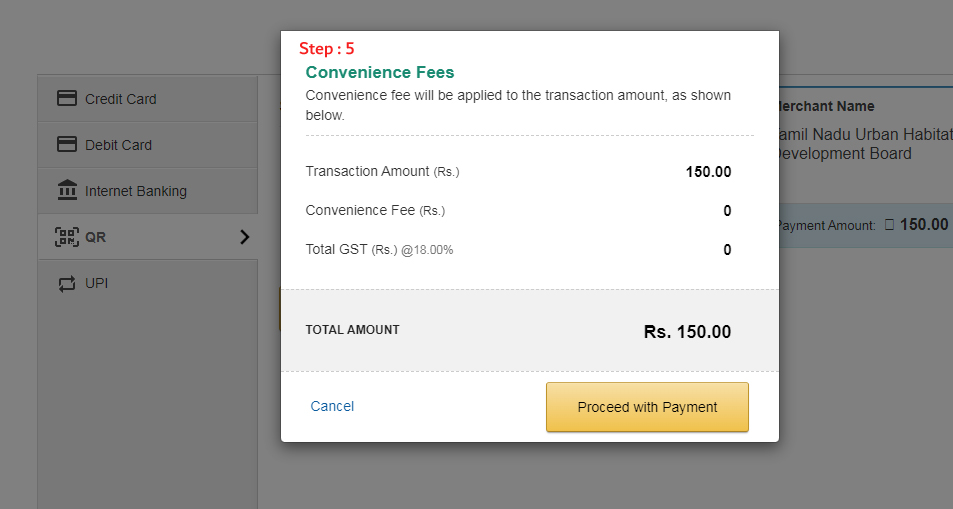Image resolution: width=953 pixels, height=509 pixels.
Task: Click the Total Amount Rs. 150.00 value
Action: (x=687, y=331)
